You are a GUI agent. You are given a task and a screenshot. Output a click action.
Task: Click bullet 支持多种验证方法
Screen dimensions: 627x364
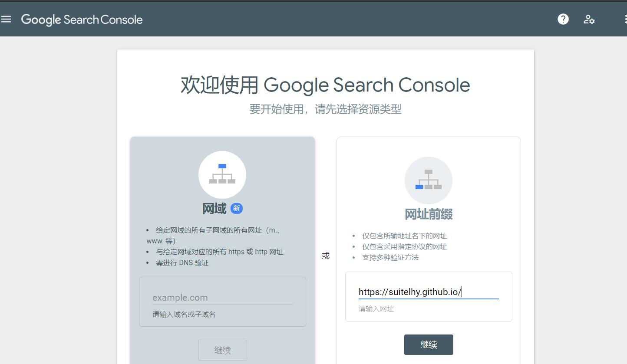[390, 257]
